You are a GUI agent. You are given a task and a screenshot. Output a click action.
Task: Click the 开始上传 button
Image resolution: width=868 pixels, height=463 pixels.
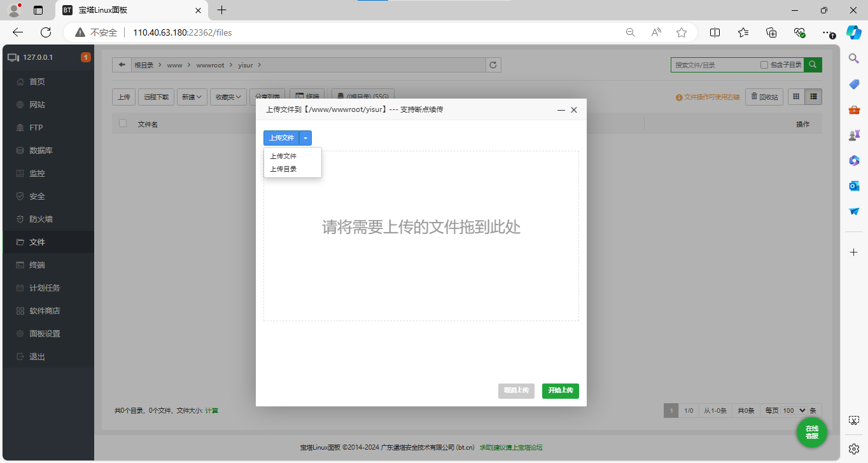(560, 391)
